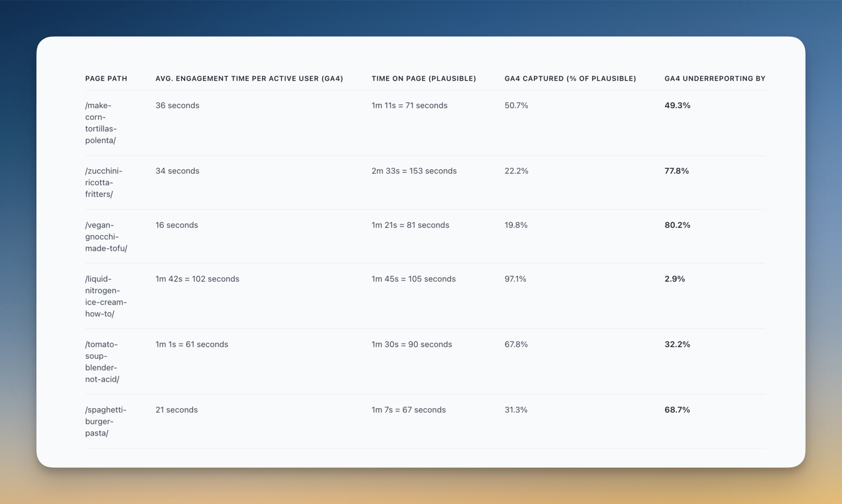Click the GA4 CAPTURED (% OF PLAUSIBLE) header
The image size is (842, 504).
pyautogui.click(x=570, y=78)
